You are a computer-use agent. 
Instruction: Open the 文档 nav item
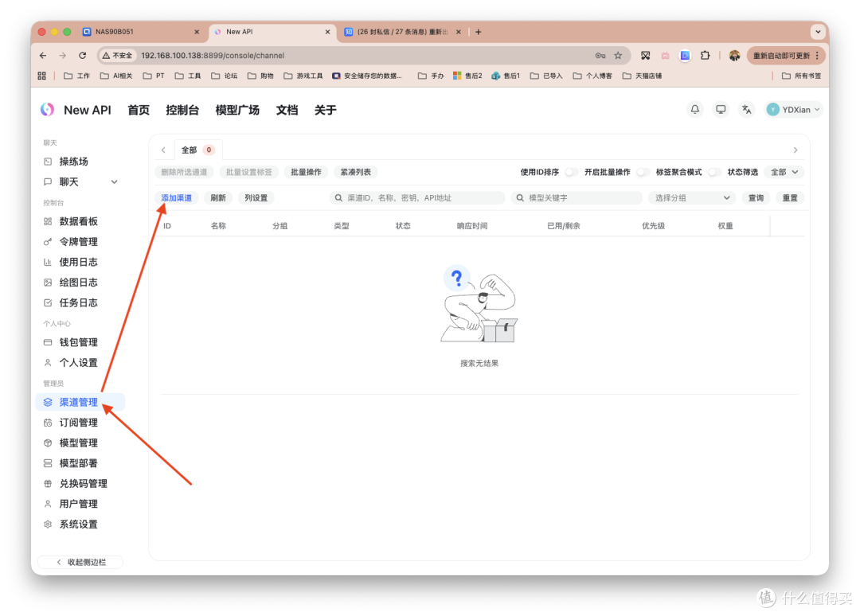(x=287, y=110)
